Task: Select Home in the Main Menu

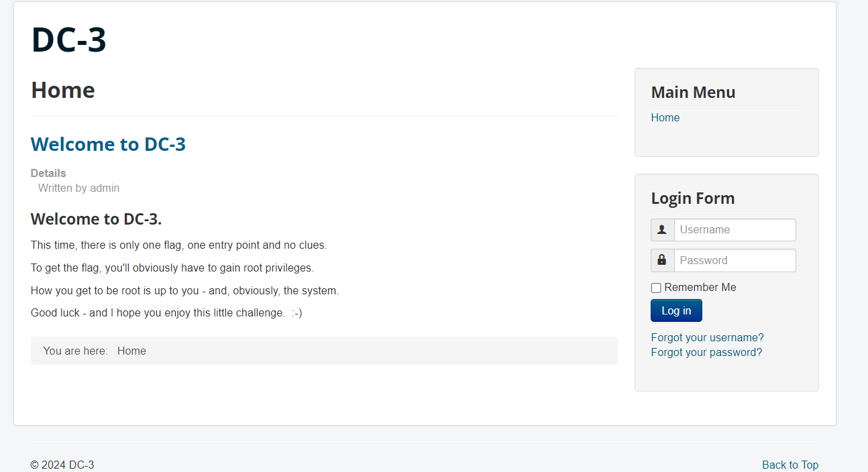Action: point(665,117)
